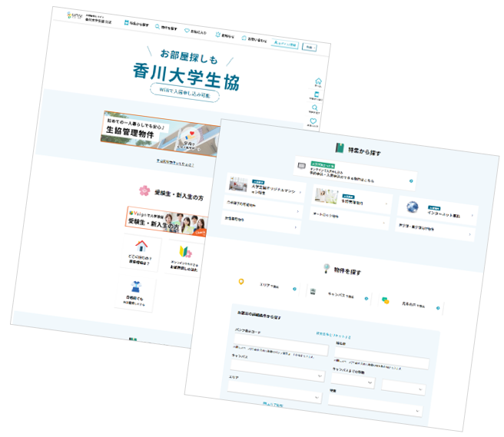Open the オートロック物件 feature row
Viewport: 504px width, 437px height.
coord(350,218)
